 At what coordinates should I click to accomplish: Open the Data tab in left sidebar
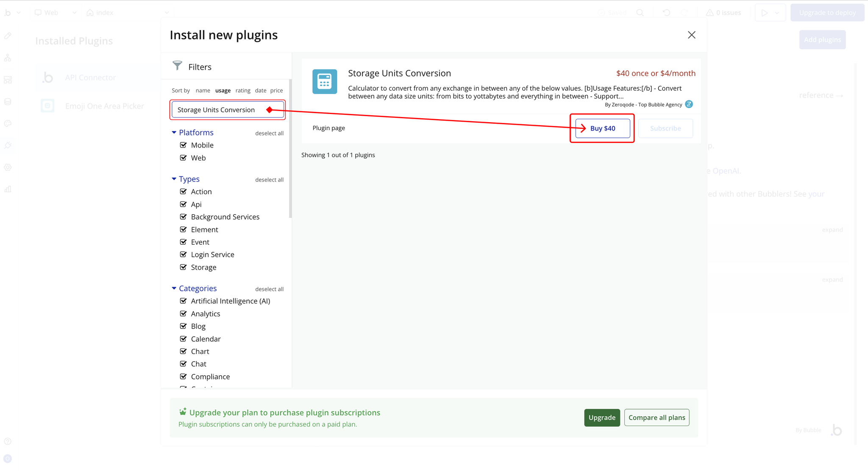pyautogui.click(x=8, y=102)
